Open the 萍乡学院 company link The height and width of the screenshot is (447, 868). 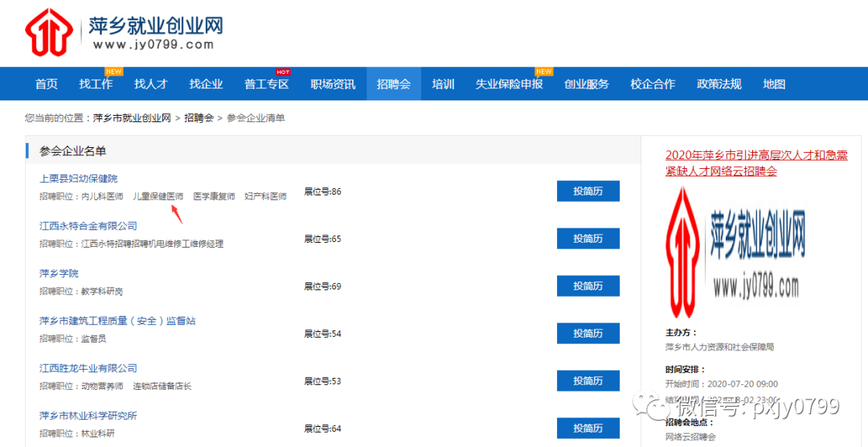click(x=59, y=273)
